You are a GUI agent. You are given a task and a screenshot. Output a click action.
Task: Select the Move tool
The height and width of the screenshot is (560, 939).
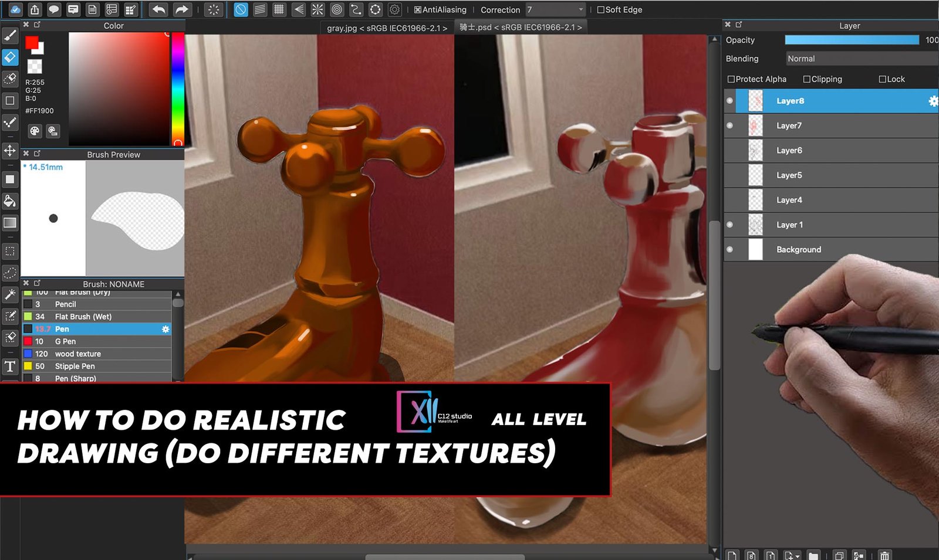click(10, 151)
